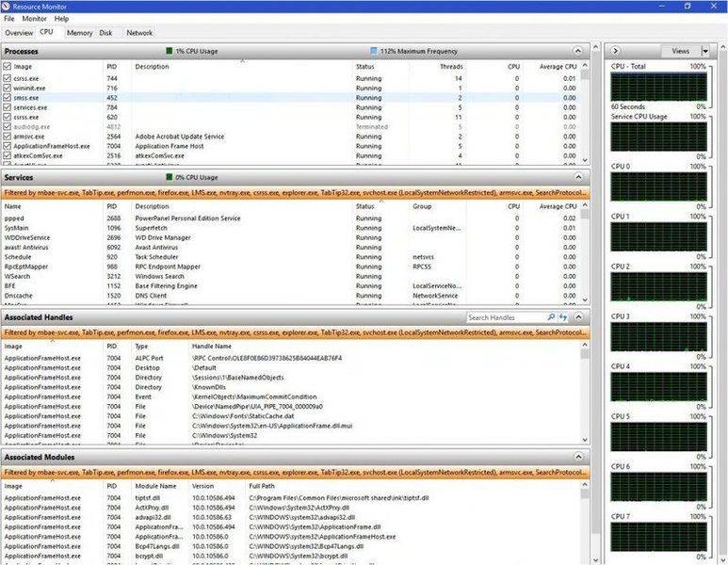
Task: Select the RpcEptMapper service row
Action: point(291,266)
